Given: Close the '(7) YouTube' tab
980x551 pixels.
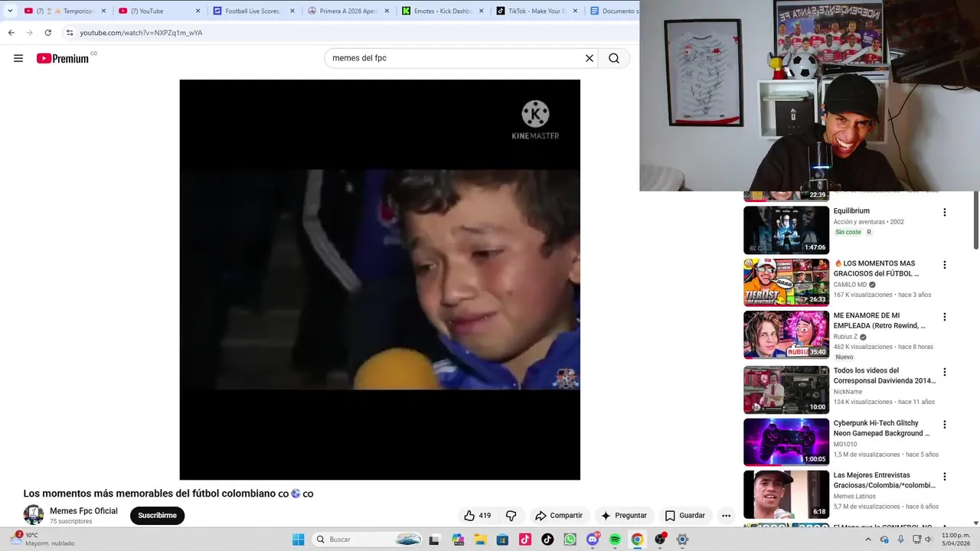Looking at the screenshot, I should [x=198, y=11].
